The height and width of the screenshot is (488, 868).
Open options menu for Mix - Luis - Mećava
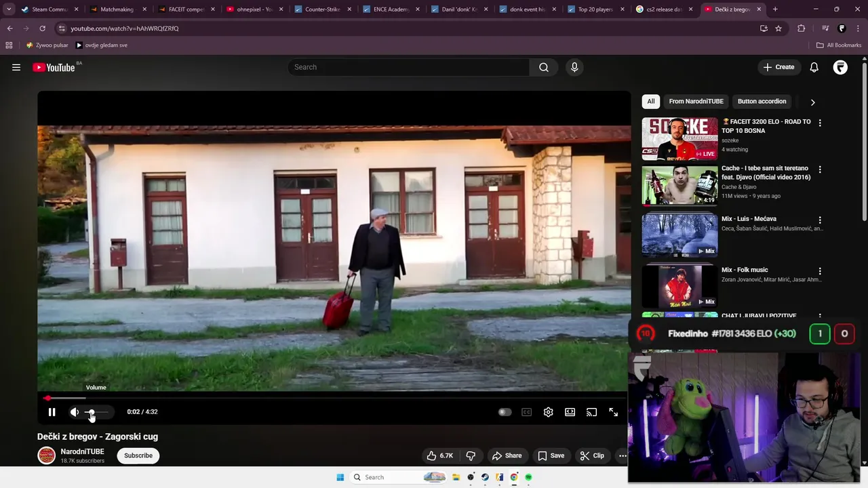820,220
